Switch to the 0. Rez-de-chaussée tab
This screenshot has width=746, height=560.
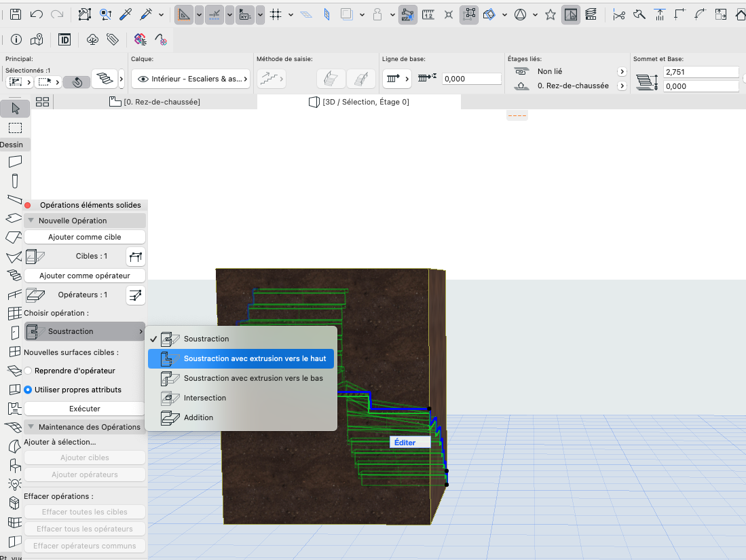tap(155, 102)
